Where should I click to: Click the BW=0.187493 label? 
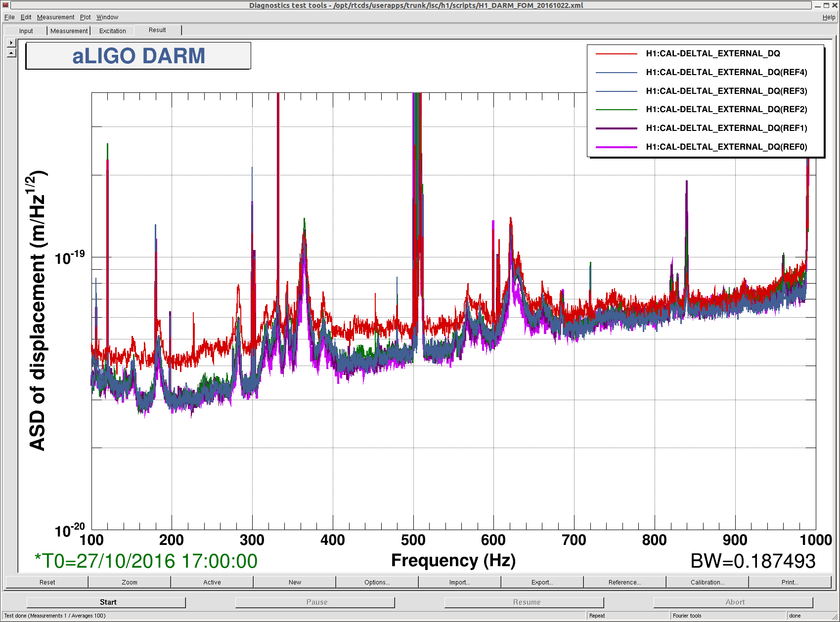click(x=753, y=561)
